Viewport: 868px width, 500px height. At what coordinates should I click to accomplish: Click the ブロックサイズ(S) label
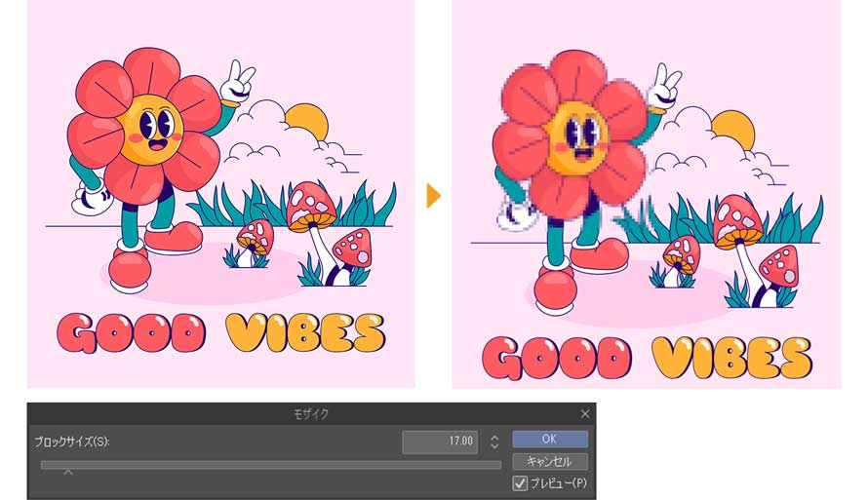click(72, 442)
